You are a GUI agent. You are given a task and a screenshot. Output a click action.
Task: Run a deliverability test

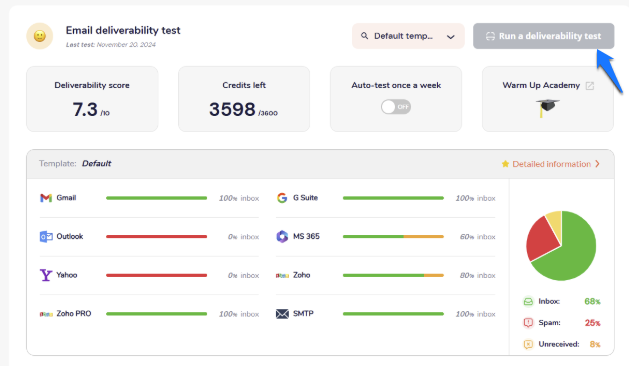point(544,36)
